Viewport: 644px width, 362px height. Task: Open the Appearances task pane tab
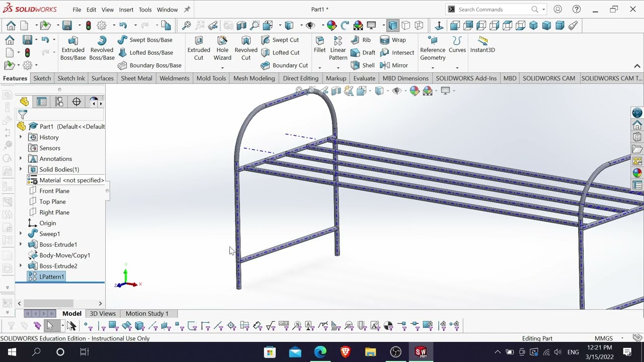point(637,173)
